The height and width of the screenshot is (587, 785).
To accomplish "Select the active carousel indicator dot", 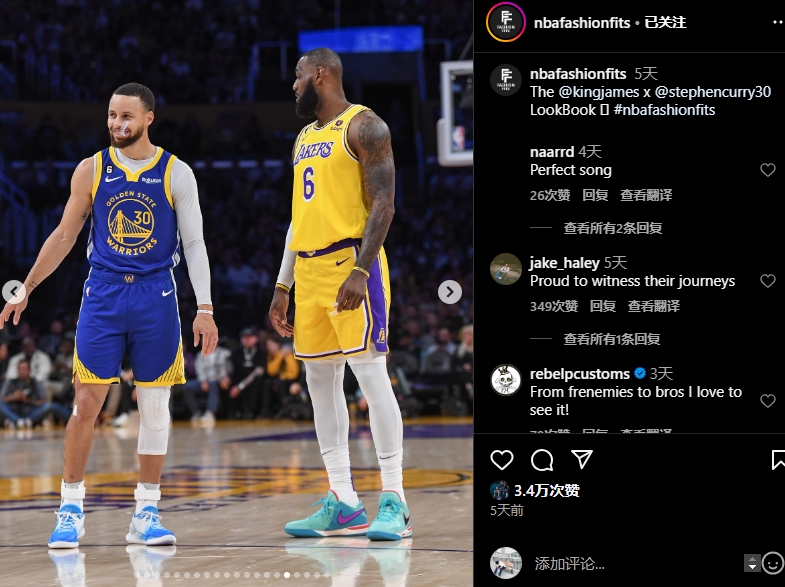I will point(287,575).
